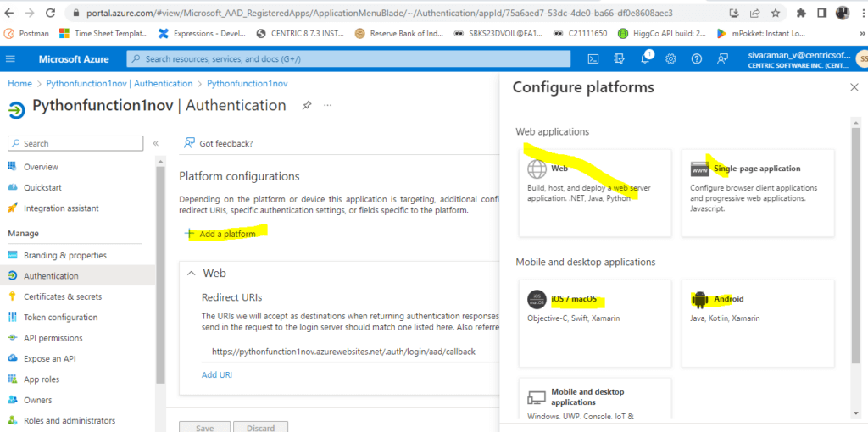Go to Home breadcrumb

pos(19,84)
